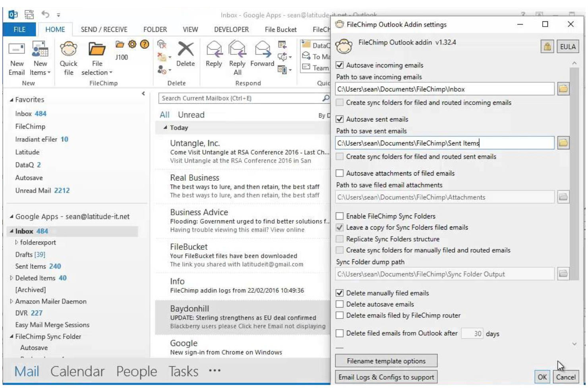Enable Delete autosave emails checkbox
Screen dimensions: 588x392
point(340,304)
